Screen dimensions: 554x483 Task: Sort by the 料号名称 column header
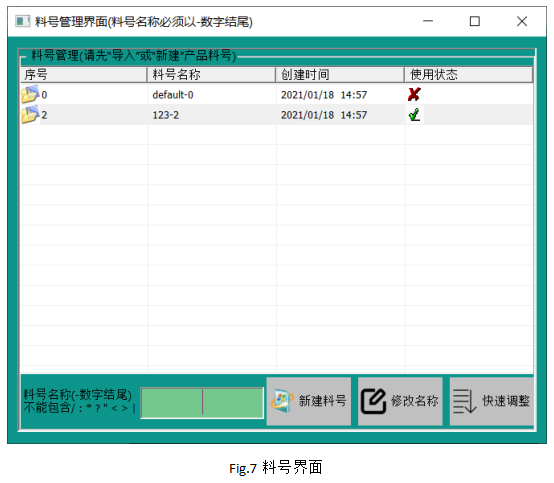[212, 75]
